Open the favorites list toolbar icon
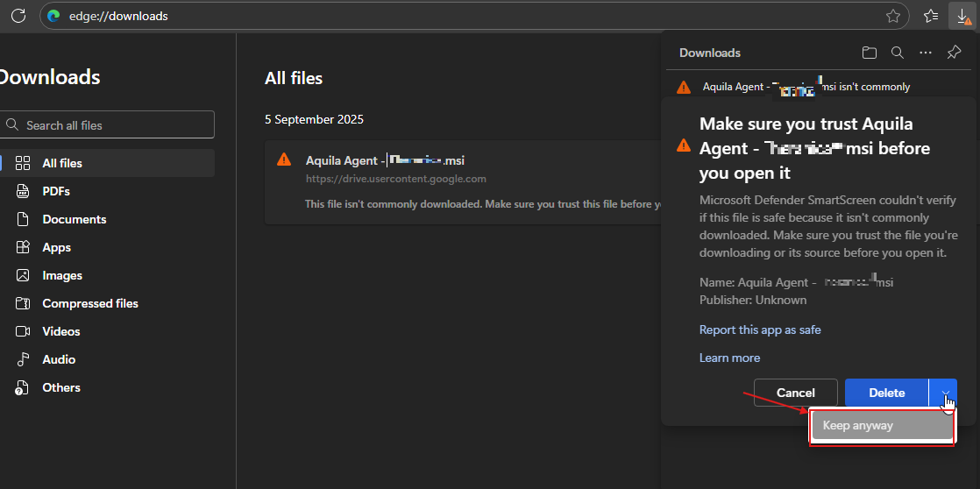This screenshot has height=489, width=980. [931, 16]
